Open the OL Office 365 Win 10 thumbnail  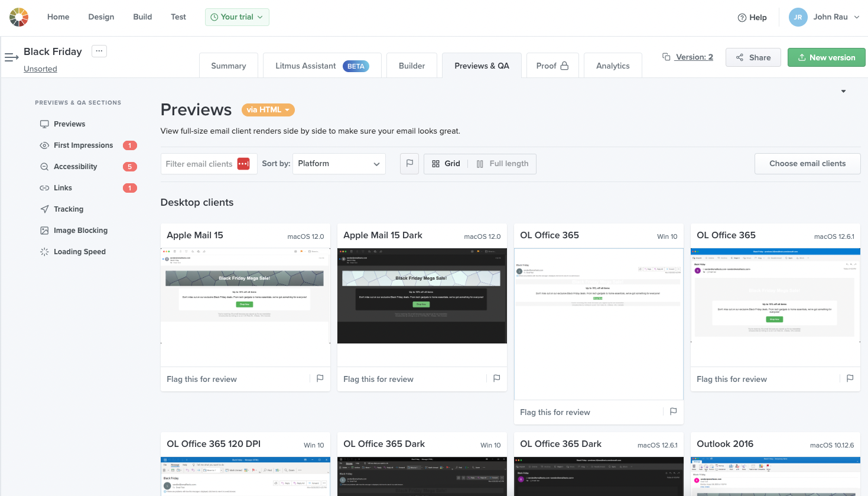pyautogui.click(x=599, y=324)
